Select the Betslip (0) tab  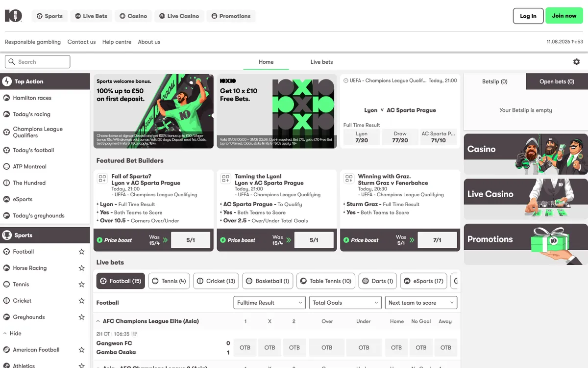point(495,81)
